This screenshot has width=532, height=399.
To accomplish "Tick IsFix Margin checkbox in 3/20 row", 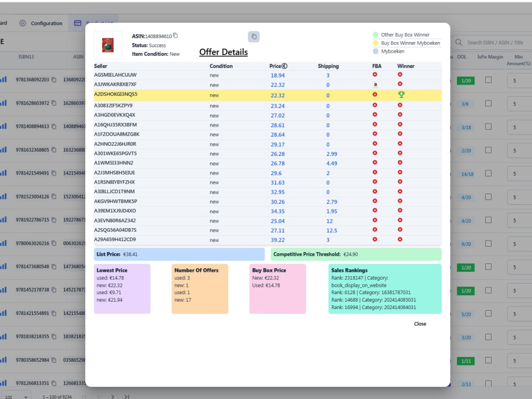I will (x=488, y=337).
